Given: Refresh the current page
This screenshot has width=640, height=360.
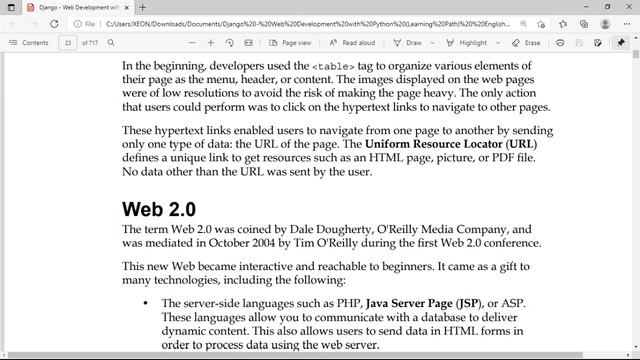Looking at the screenshot, I should click(x=54, y=24).
